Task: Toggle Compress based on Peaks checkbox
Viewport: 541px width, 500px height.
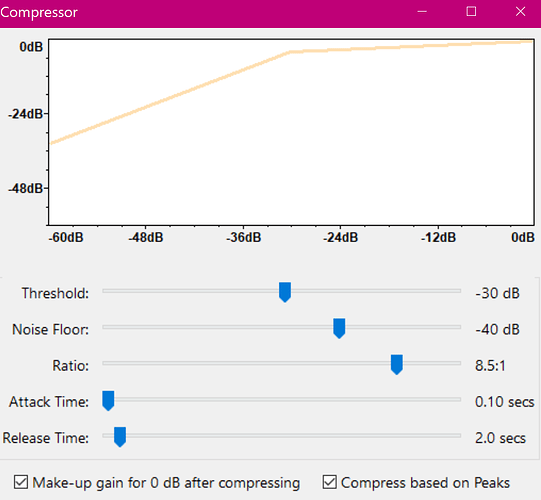Action: pos(329,482)
